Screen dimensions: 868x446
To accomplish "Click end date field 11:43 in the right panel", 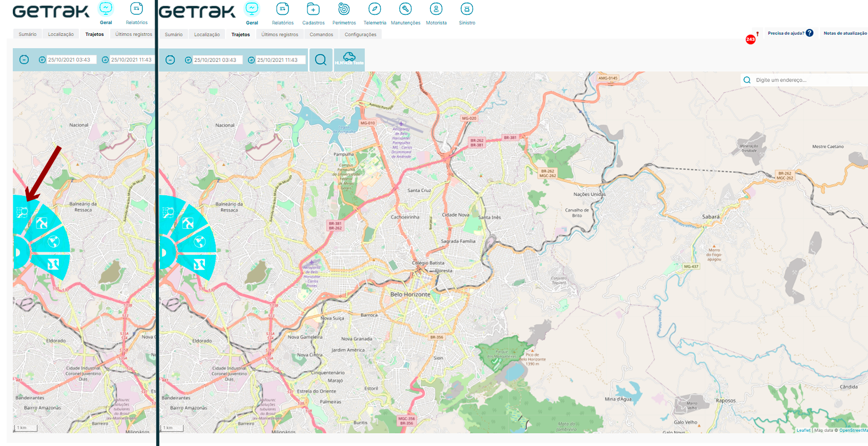I will click(x=280, y=60).
